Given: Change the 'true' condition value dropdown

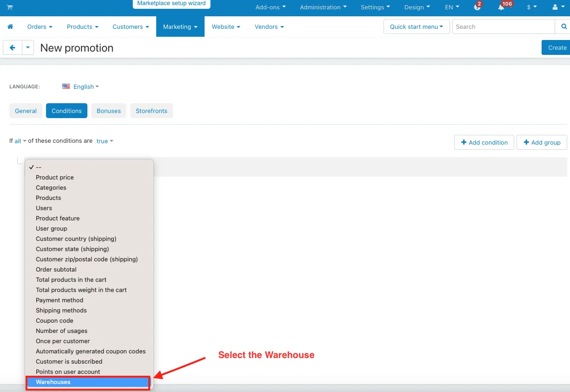Looking at the screenshot, I should [x=105, y=141].
